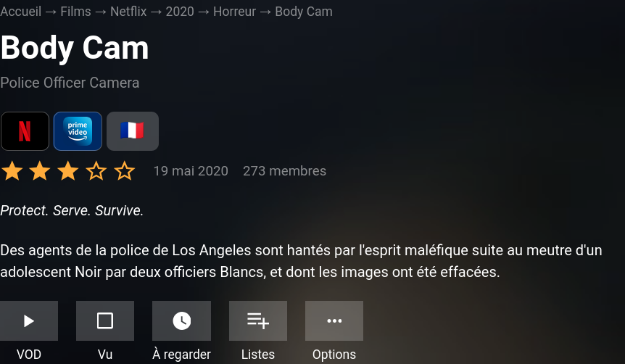Open the Netflix platform icon
The width and height of the screenshot is (625, 364).
point(25,131)
